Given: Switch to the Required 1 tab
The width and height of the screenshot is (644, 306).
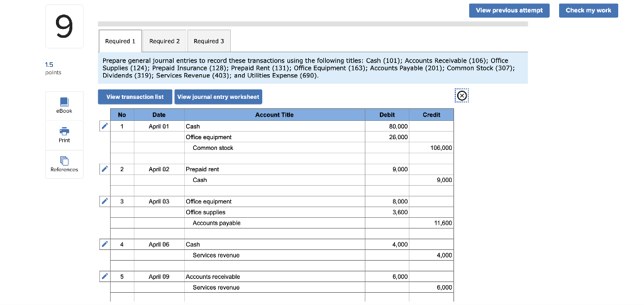Looking at the screenshot, I should [120, 41].
